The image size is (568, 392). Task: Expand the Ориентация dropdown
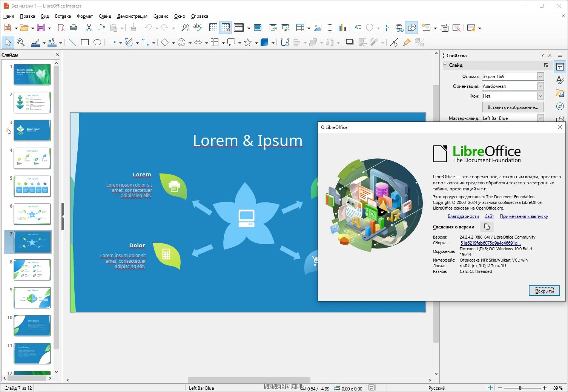(x=513, y=86)
